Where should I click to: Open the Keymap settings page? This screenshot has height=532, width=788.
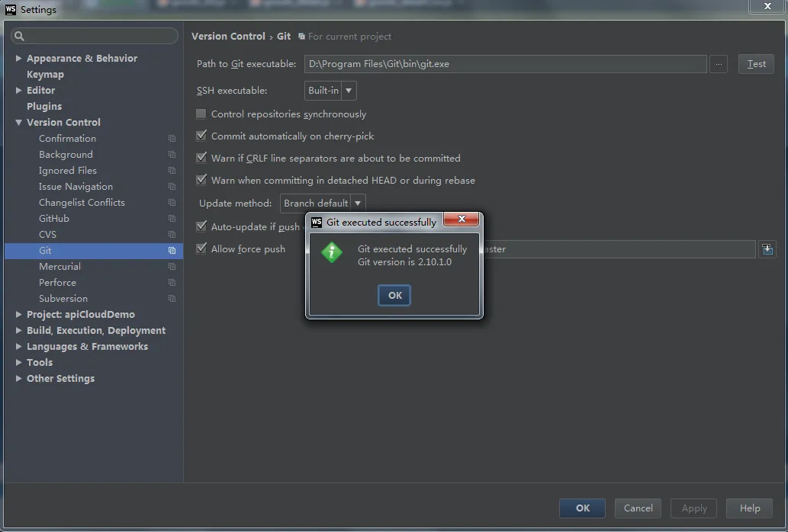(45, 74)
